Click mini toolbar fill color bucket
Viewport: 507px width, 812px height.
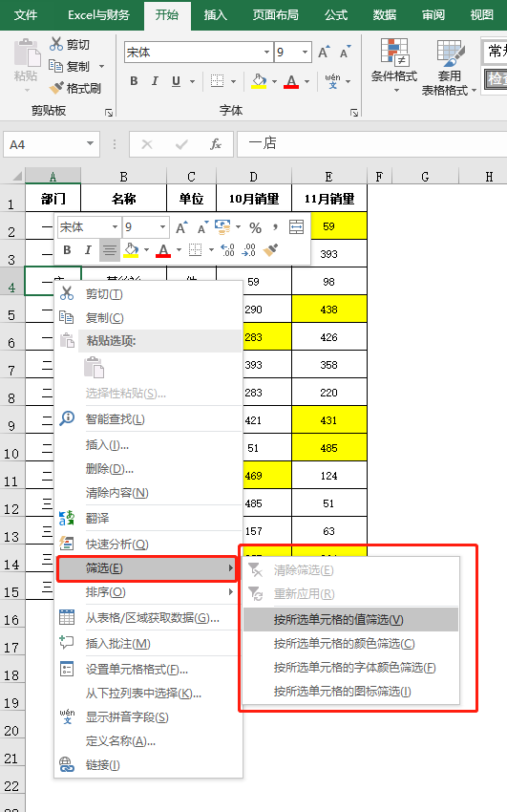coord(132,250)
